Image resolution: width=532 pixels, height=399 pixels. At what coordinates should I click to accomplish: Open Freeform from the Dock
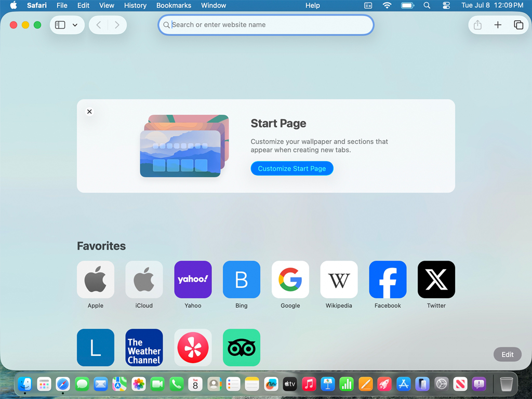271,384
